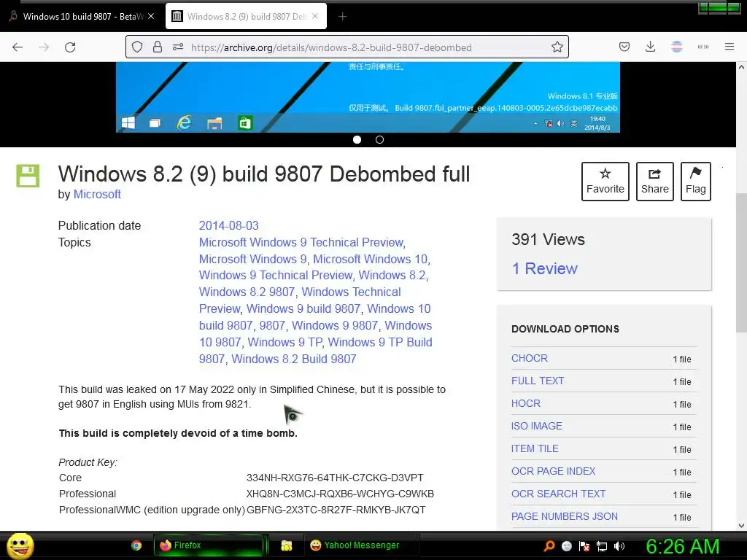Open the CHOCR download option

[x=530, y=358]
